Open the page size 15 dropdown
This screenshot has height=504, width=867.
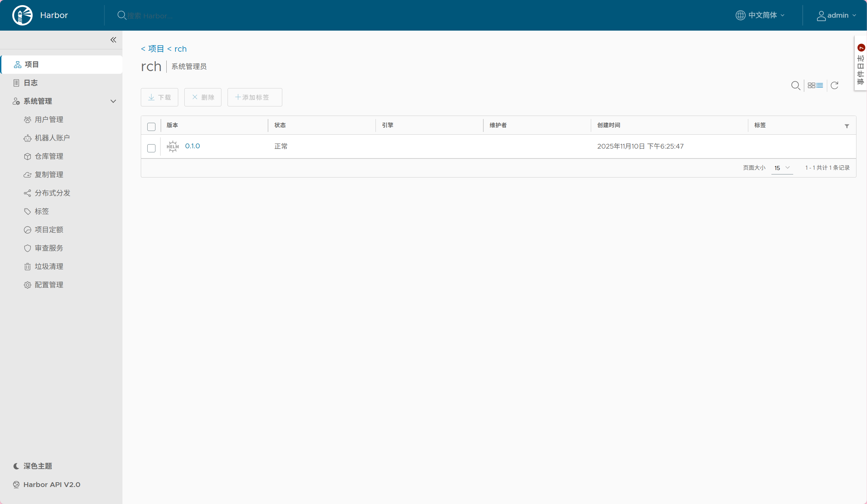point(782,168)
